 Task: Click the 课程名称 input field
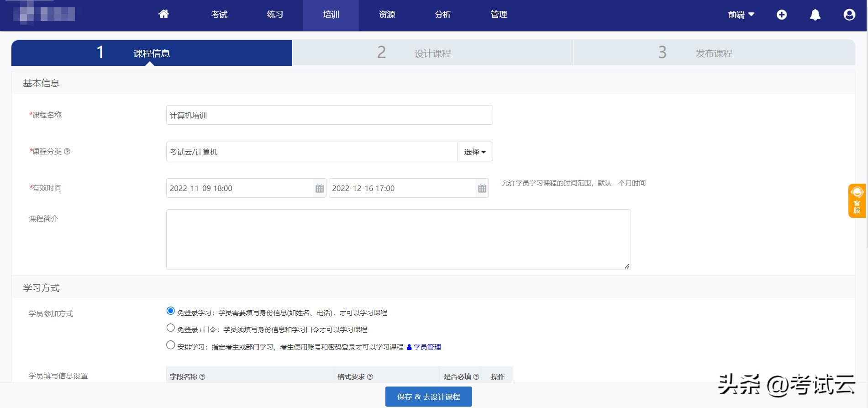click(329, 115)
